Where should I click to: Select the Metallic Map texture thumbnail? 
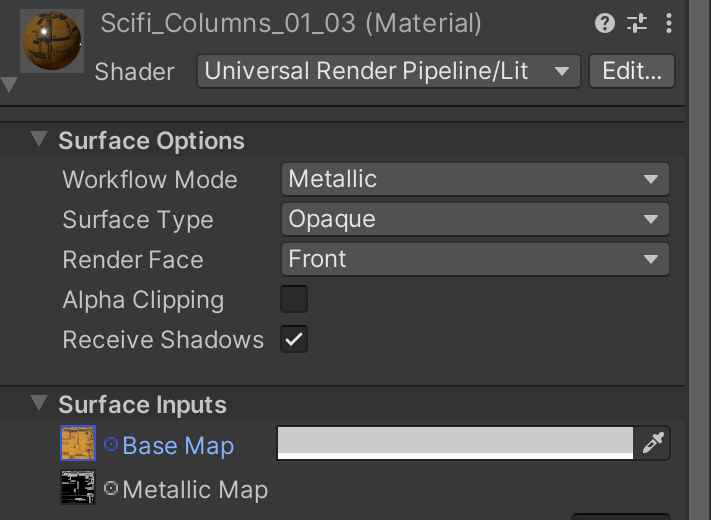(x=78, y=488)
